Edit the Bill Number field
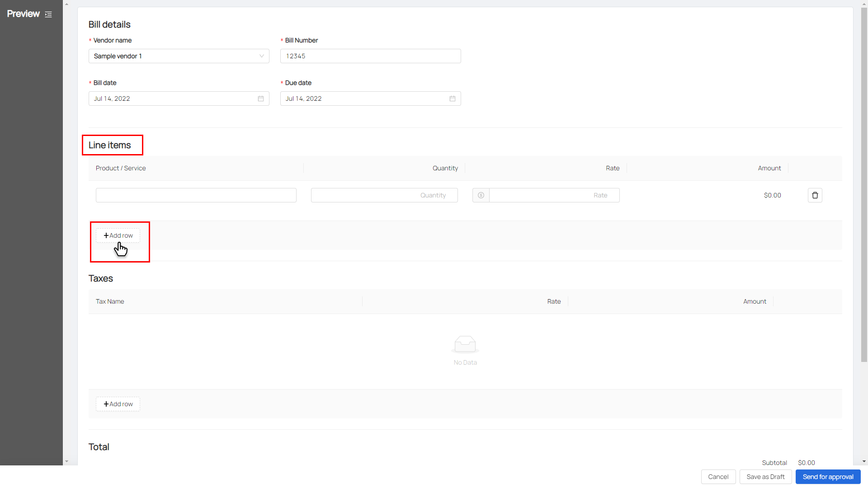This screenshot has width=868, height=488. 370,56
